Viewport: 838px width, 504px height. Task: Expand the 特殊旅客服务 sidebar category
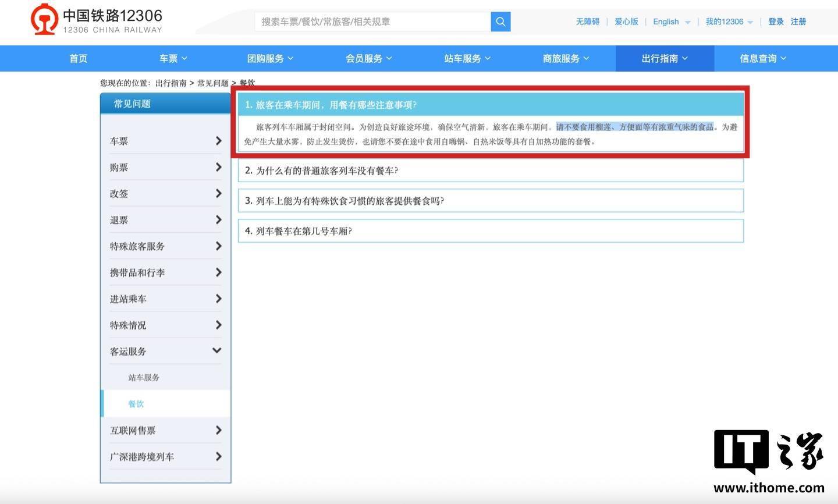pos(165,246)
